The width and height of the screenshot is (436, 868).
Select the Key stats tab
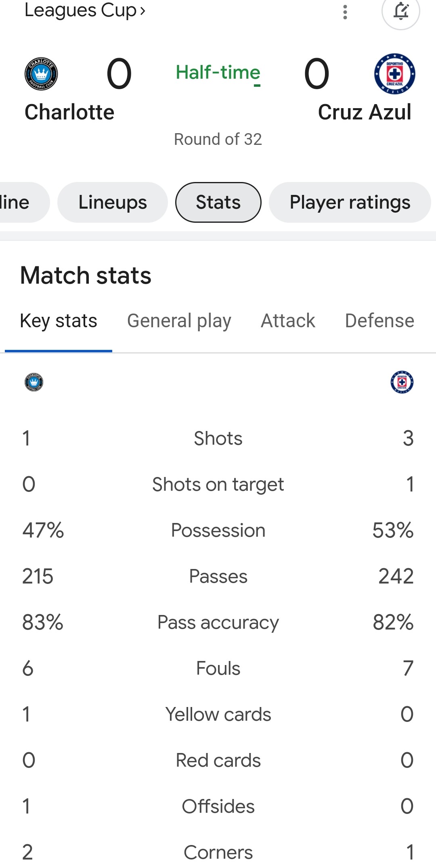tap(59, 321)
